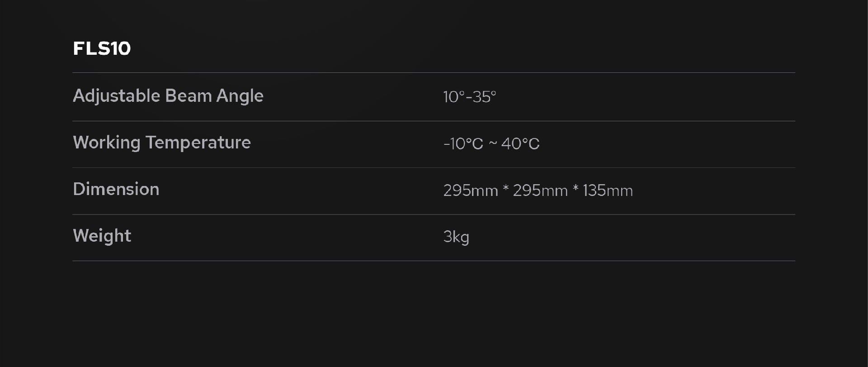Select the 40°C maximum temperature figure

(x=520, y=144)
